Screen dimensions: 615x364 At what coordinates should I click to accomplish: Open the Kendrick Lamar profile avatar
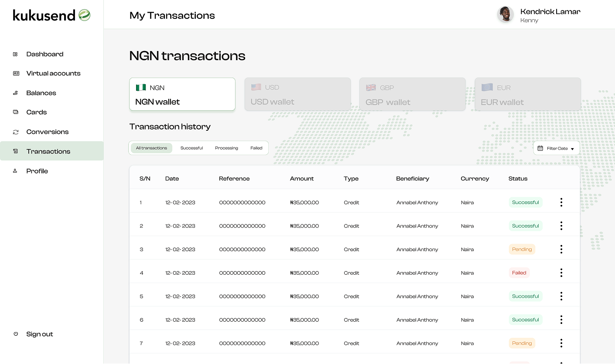point(505,14)
